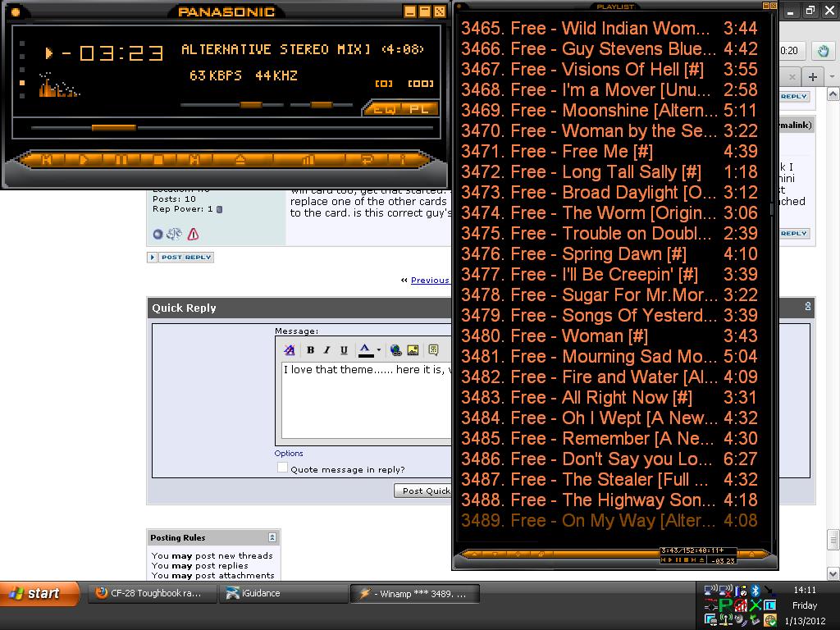Select track 3483 Free - All Right Now
The width and height of the screenshot is (840, 630).
click(x=609, y=398)
